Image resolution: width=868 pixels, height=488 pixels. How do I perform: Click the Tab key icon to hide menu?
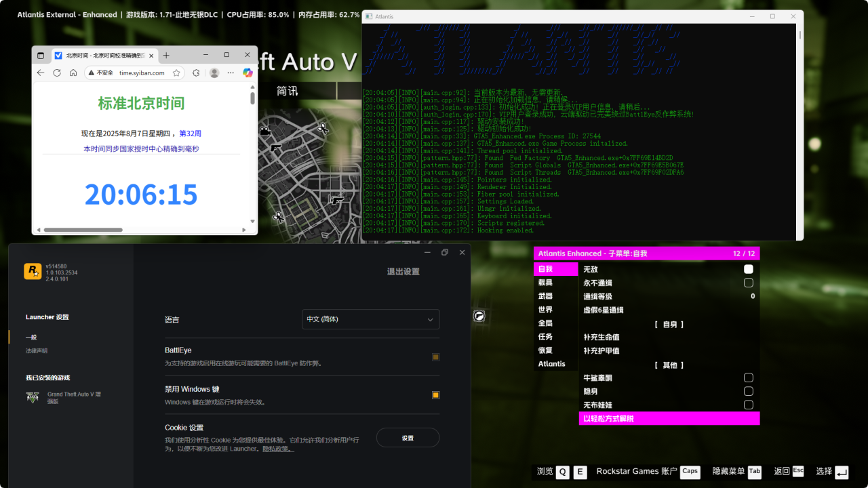click(755, 472)
